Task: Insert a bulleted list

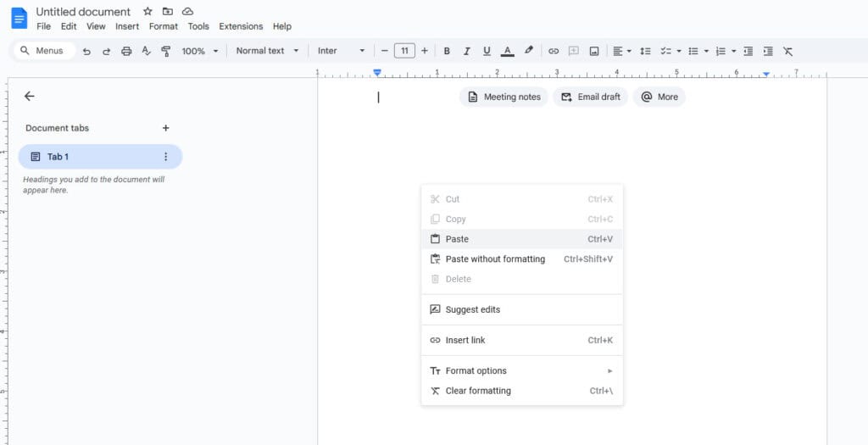Action: [693, 51]
